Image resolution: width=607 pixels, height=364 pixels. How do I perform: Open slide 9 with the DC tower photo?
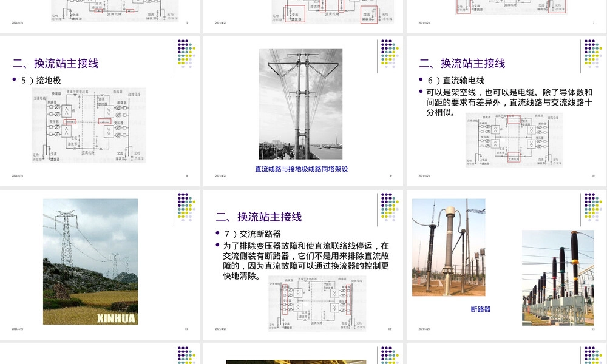(x=303, y=112)
